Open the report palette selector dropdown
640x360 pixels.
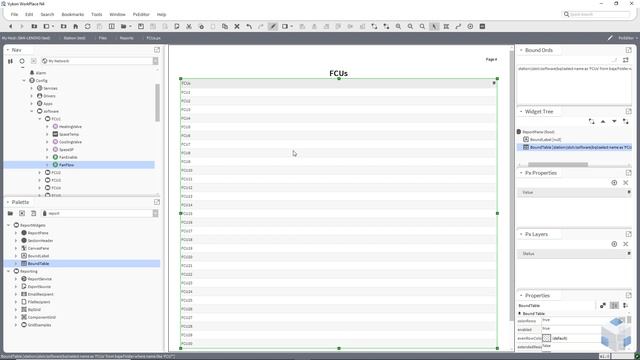coord(156,213)
